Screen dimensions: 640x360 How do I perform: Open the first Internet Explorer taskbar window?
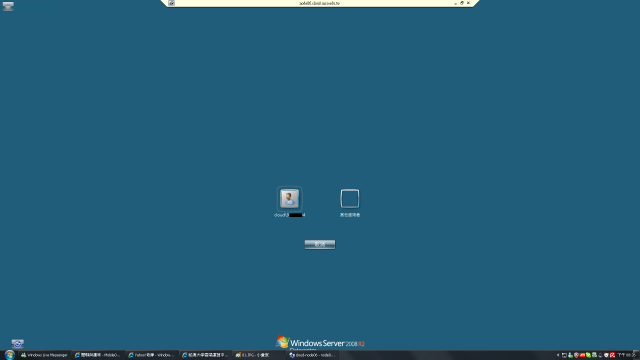[98, 355]
